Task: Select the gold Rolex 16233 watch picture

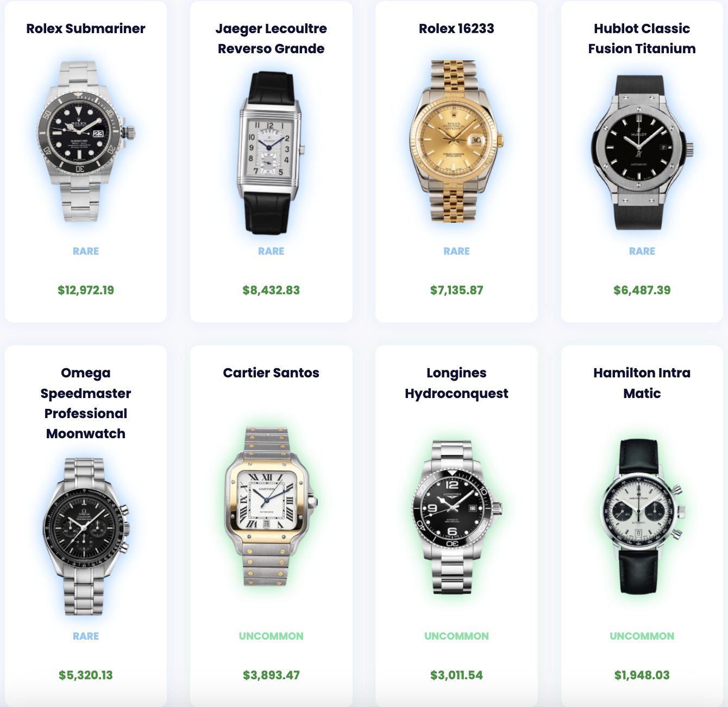Action: [x=456, y=141]
